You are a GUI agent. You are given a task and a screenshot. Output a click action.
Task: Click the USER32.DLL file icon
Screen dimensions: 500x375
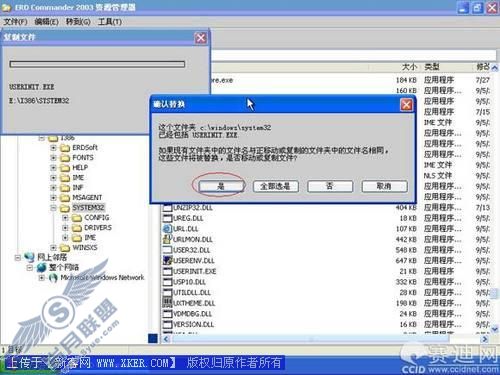[167, 250]
